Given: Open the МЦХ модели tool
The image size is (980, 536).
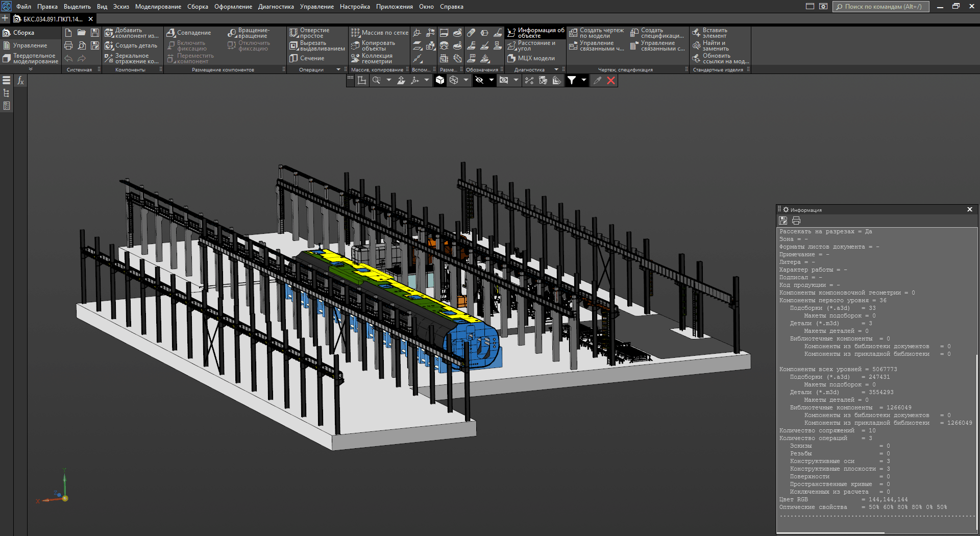Looking at the screenshot, I should tap(531, 58).
